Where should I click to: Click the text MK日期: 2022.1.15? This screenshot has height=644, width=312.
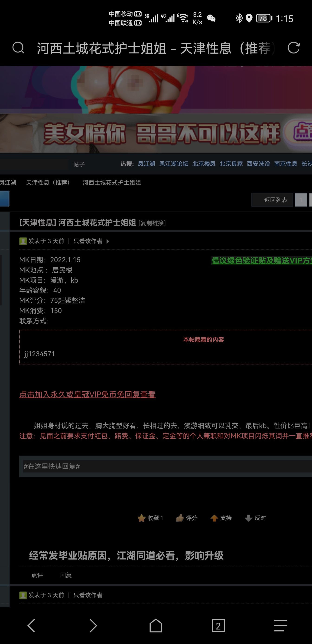tap(50, 260)
